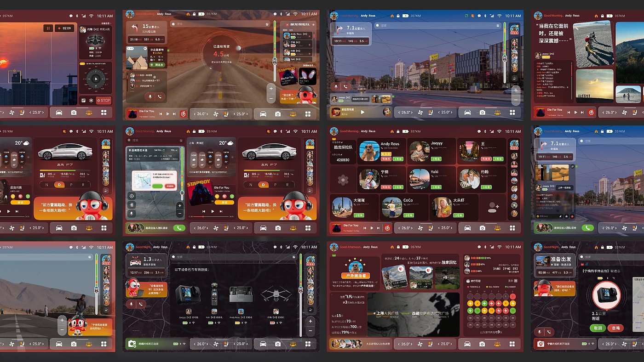Toggle heart on second trip summary mountain photo
644x362 pixels.
[x=428, y=271]
